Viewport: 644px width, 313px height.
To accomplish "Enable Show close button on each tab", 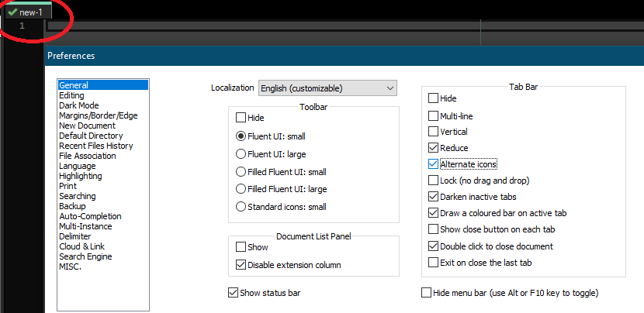I will 433,229.
